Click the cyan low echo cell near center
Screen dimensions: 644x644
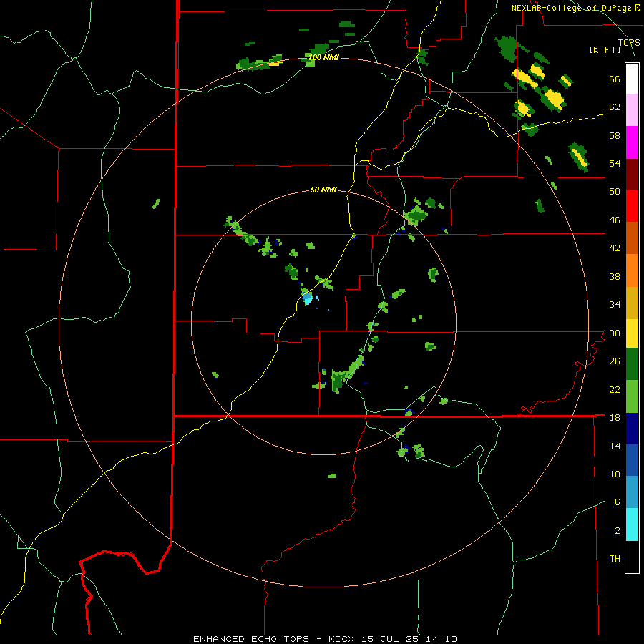[x=308, y=298]
